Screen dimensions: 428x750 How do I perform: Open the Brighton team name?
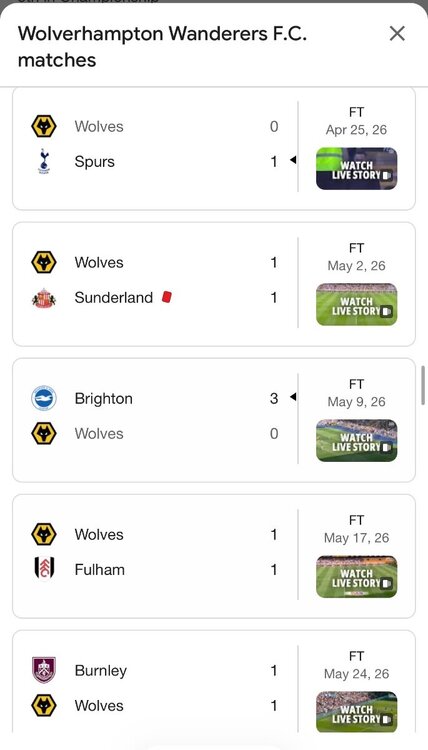[x=103, y=399]
